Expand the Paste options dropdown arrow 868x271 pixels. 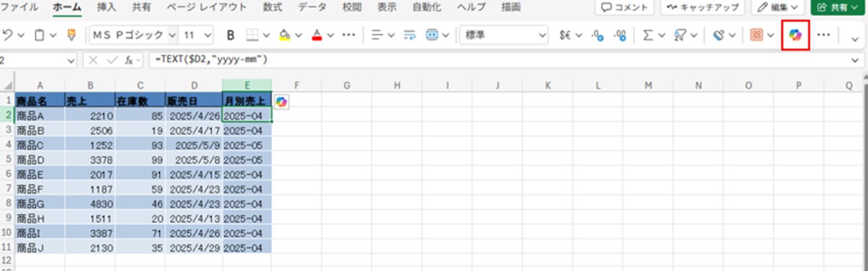click(x=54, y=35)
